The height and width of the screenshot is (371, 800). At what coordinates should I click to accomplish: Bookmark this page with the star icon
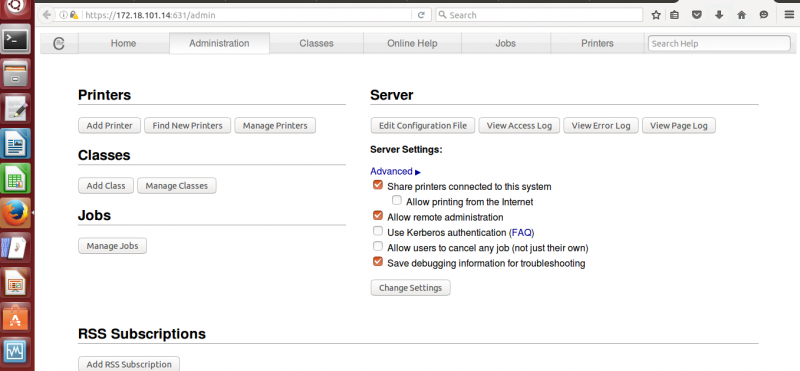pos(656,15)
